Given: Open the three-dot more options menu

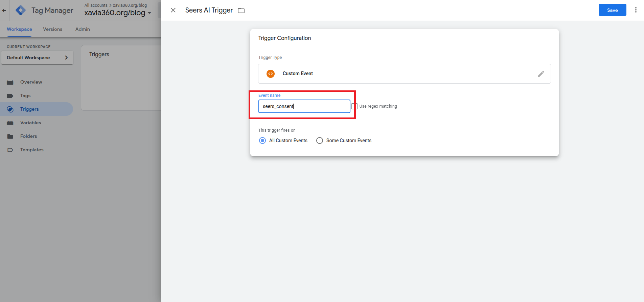Looking at the screenshot, I should 636,10.
